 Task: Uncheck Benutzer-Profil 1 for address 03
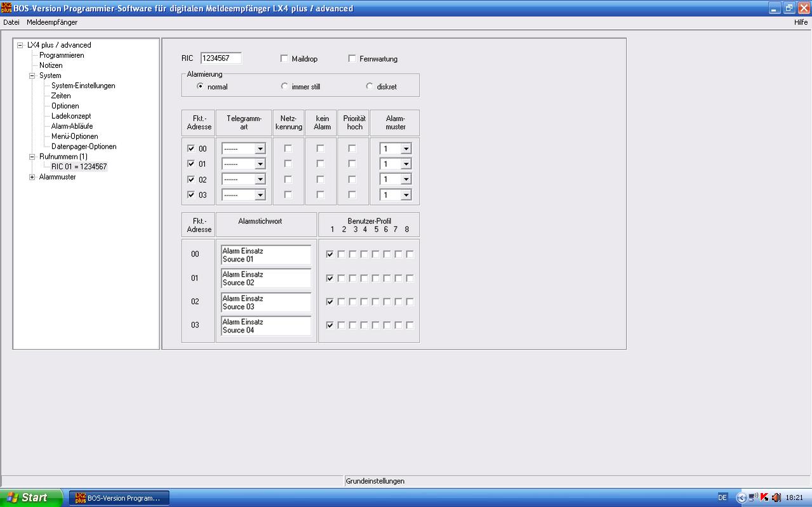tap(330, 326)
